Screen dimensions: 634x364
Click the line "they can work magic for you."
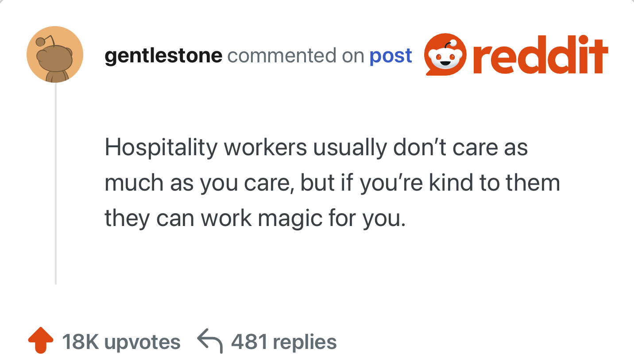(x=255, y=218)
